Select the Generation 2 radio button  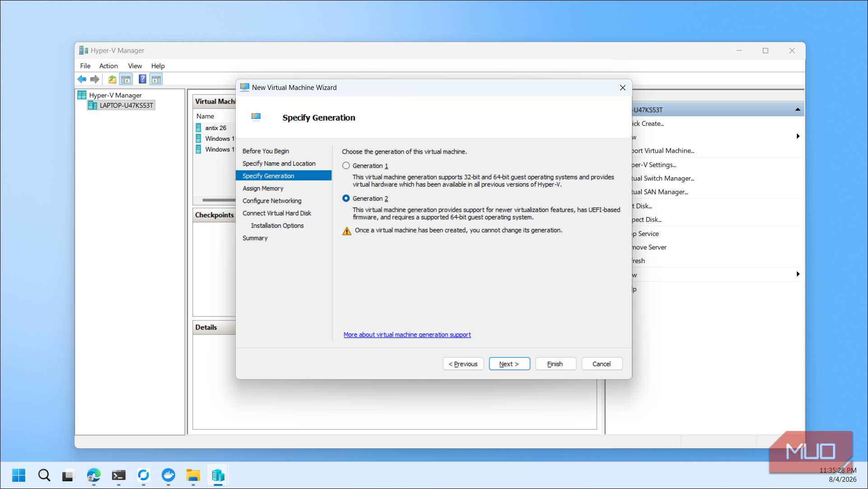click(x=346, y=198)
